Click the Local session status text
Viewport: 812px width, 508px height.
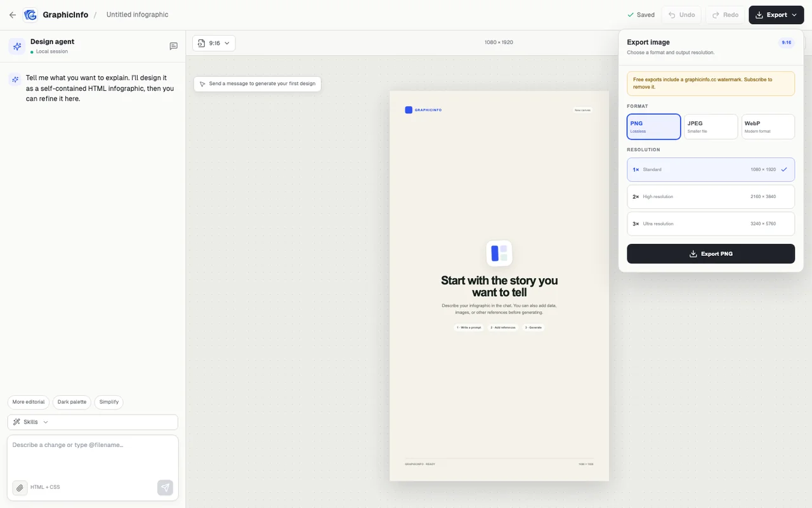tap(51, 51)
